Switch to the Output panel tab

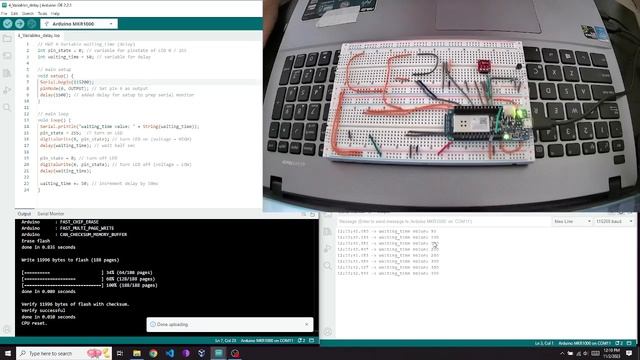point(24,214)
